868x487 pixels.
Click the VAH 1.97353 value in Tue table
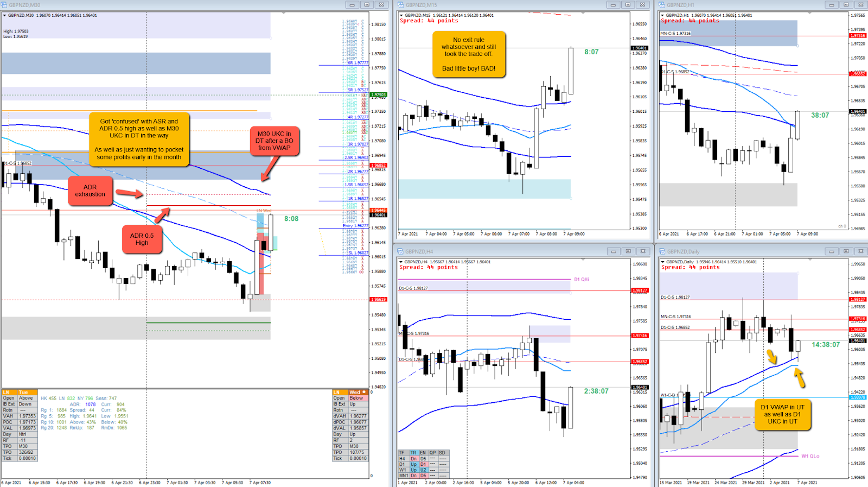[x=27, y=416]
